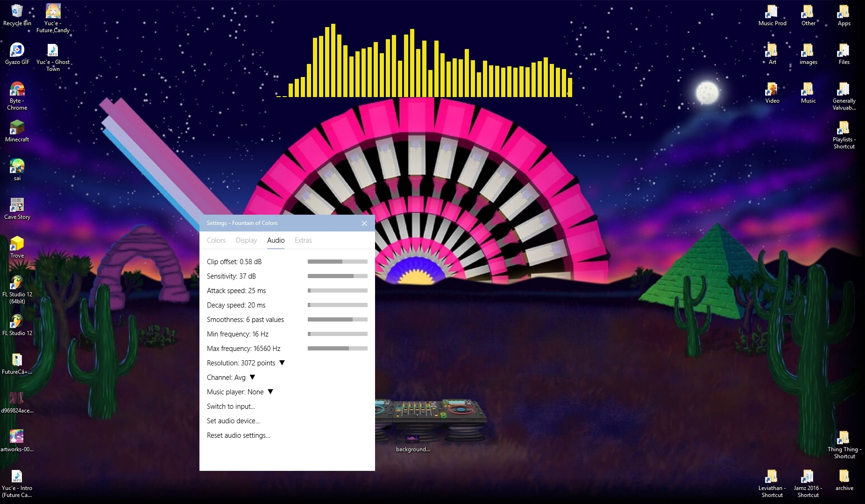Select the Generally Valvuab... folder icon
The image size is (865, 504).
point(844,96)
